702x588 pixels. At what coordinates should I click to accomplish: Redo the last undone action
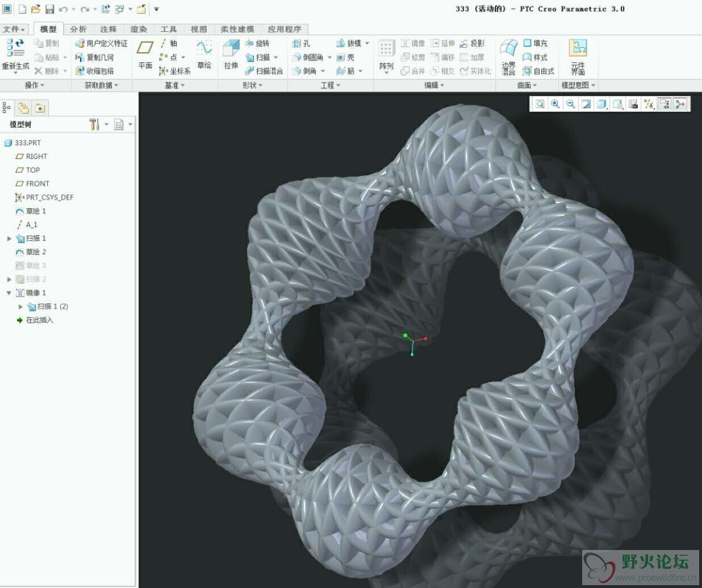(85, 9)
